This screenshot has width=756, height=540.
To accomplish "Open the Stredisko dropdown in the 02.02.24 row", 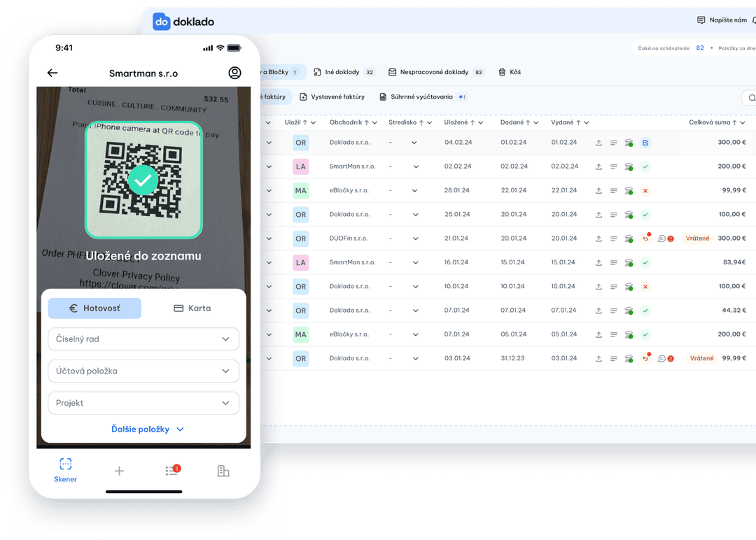I will point(416,166).
